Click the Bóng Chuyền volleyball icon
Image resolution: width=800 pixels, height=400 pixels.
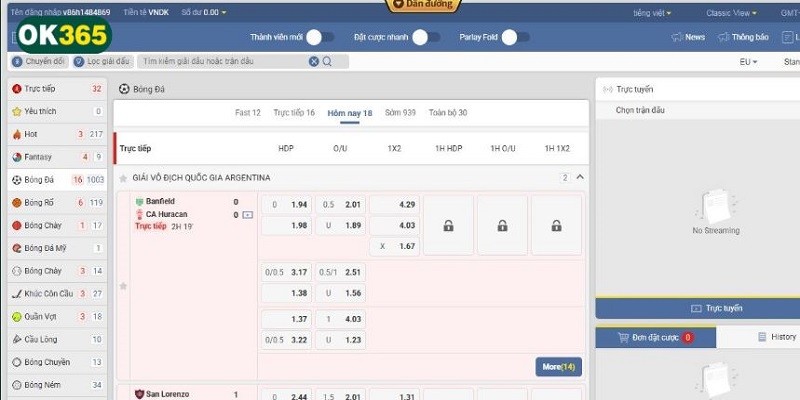coord(17,362)
